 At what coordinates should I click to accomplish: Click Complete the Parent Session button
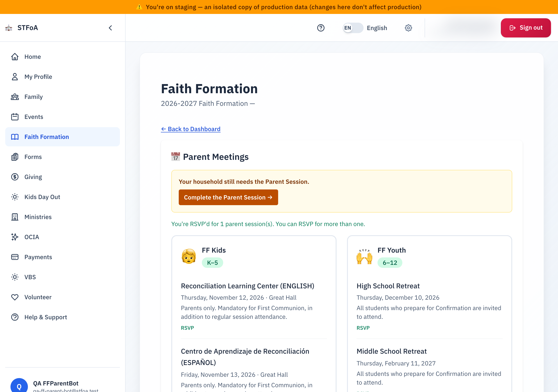click(228, 198)
